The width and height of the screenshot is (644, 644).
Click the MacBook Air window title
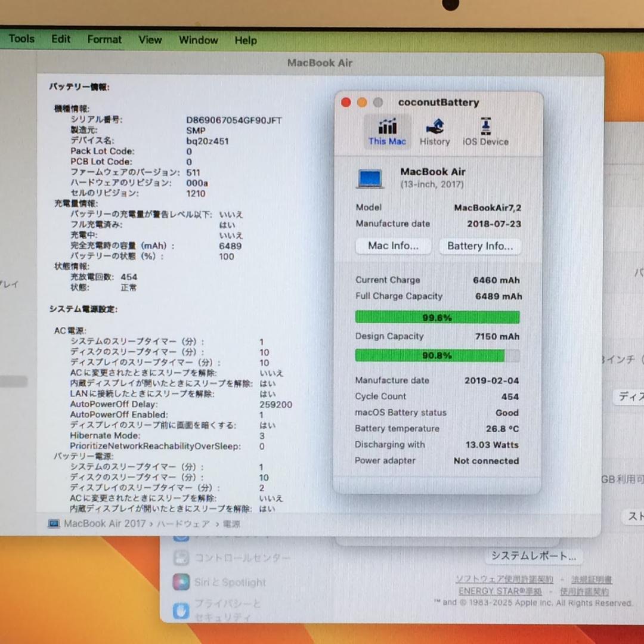click(320, 63)
